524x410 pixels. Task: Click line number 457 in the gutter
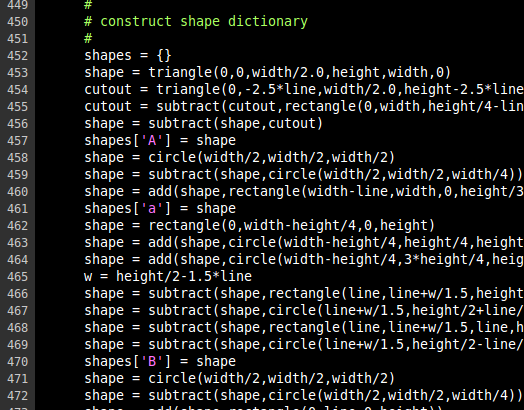[17, 141]
